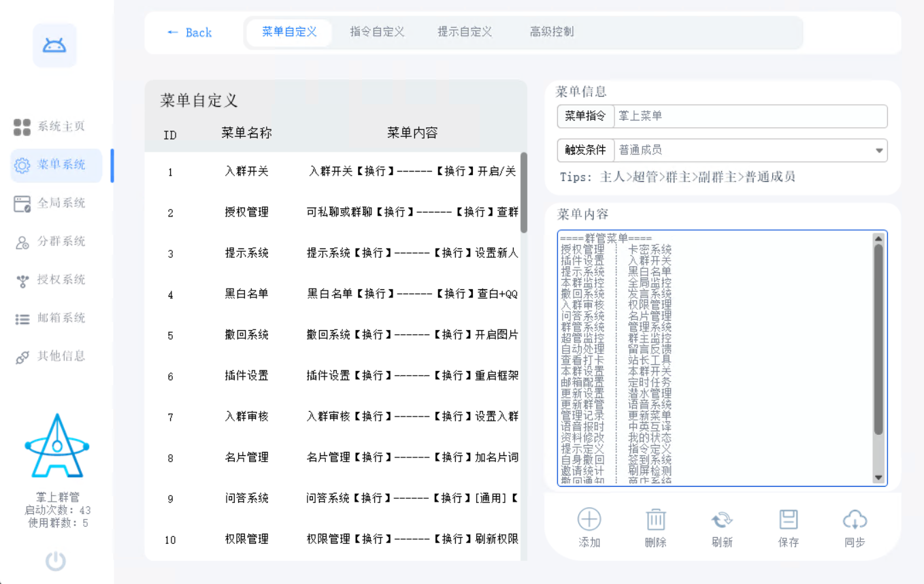This screenshot has height=584, width=924.
Task: Focus the 掌上菜单 command input field
Action: click(x=750, y=116)
